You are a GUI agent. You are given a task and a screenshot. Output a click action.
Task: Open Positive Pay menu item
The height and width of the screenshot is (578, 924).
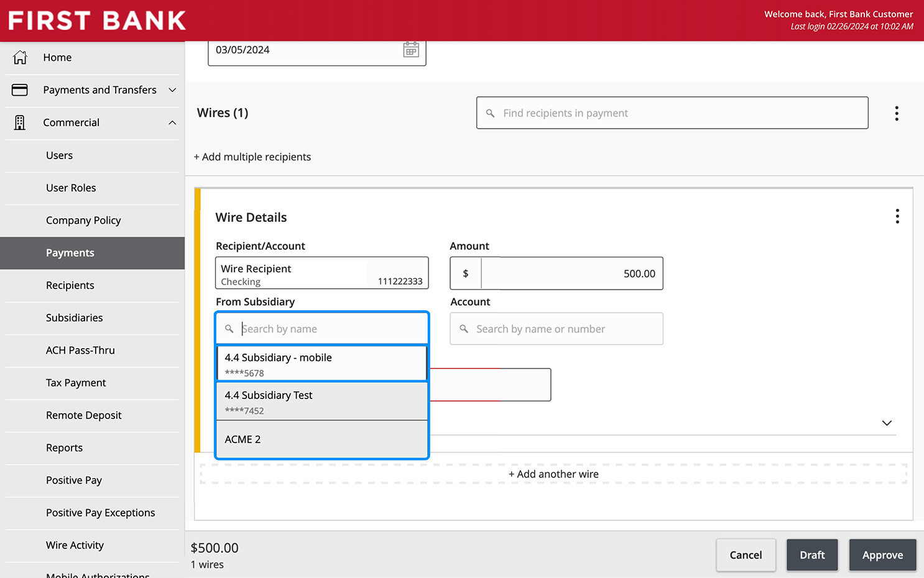(93, 480)
